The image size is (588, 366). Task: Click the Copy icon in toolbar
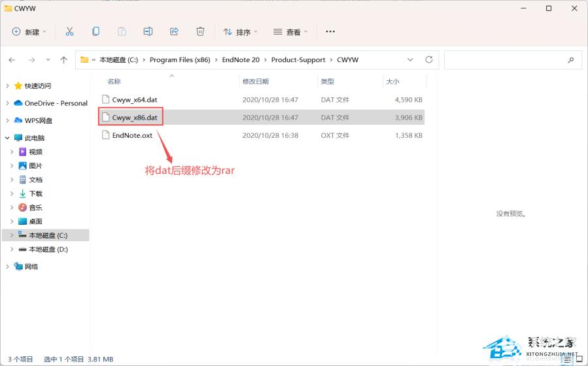[x=95, y=31]
